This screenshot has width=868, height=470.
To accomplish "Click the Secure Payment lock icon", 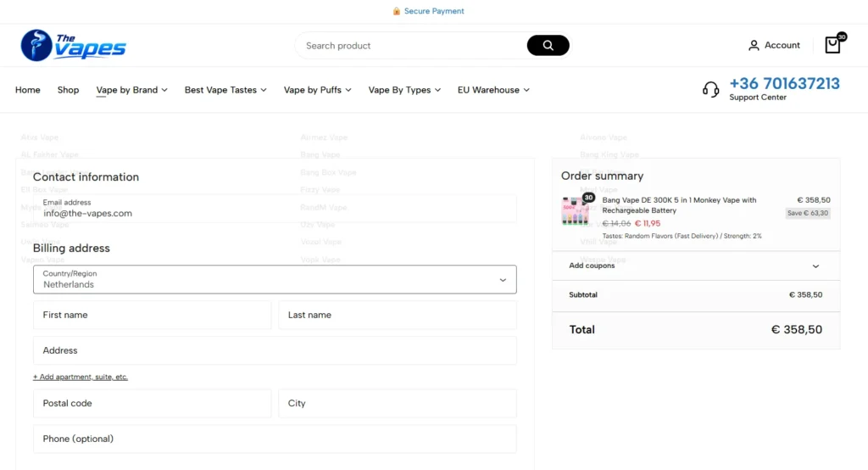I will tap(397, 11).
